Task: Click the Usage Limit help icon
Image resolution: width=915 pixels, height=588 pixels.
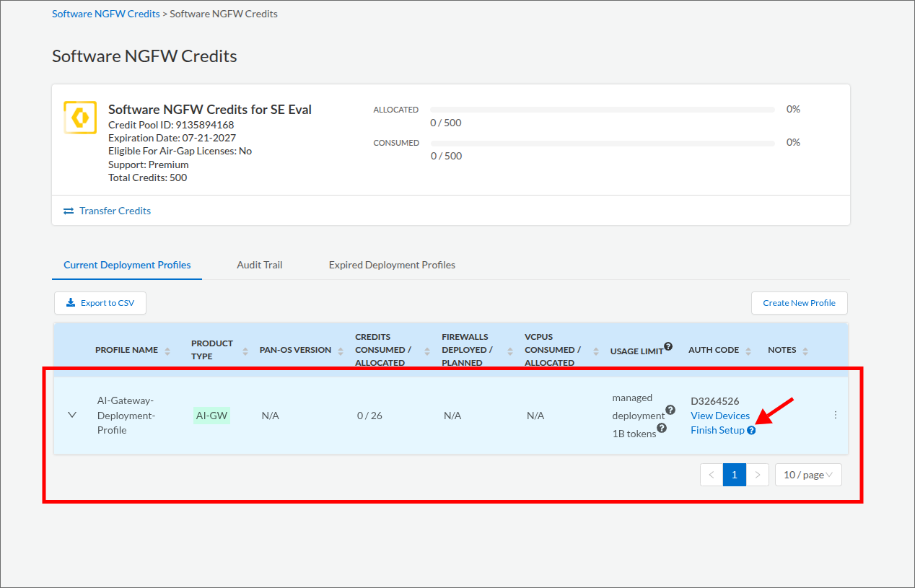Action: click(668, 346)
